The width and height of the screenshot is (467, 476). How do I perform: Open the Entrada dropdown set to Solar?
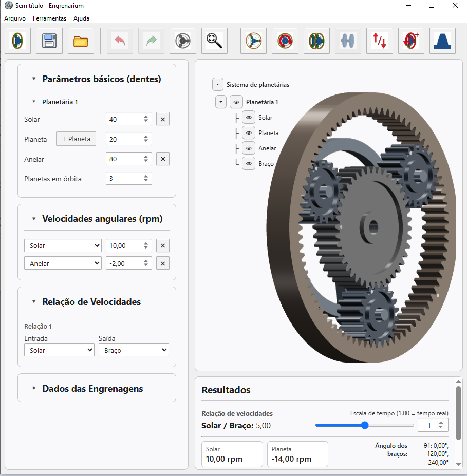click(x=59, y=350)
